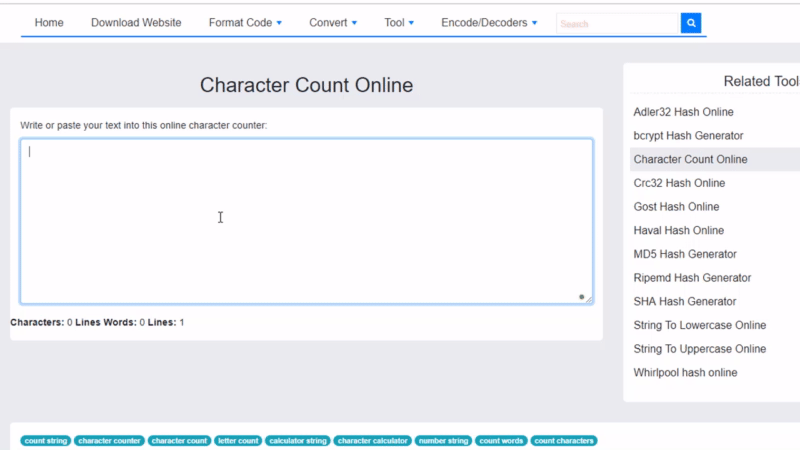
Task: Open Whirlpool hash online link
Action: 685,372
